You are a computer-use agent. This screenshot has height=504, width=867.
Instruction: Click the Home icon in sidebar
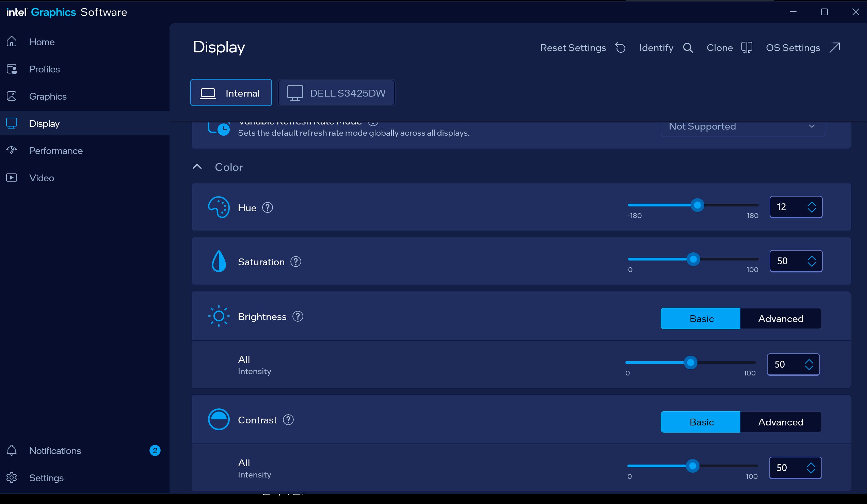point(12,41)
